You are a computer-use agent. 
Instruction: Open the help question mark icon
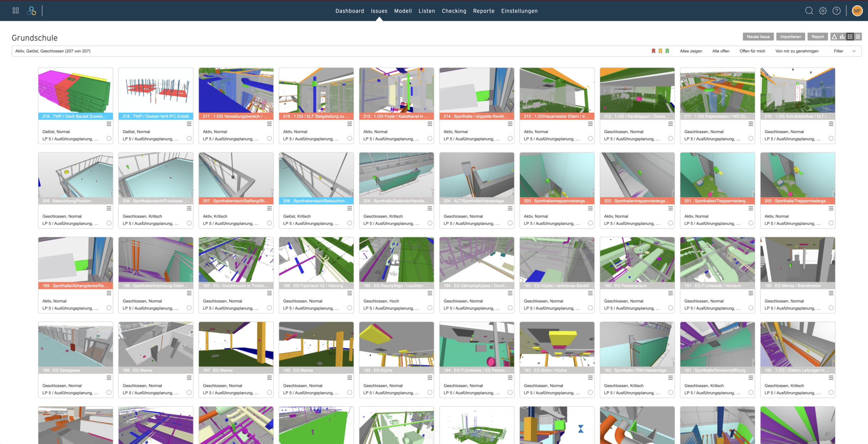coord(836,11)
